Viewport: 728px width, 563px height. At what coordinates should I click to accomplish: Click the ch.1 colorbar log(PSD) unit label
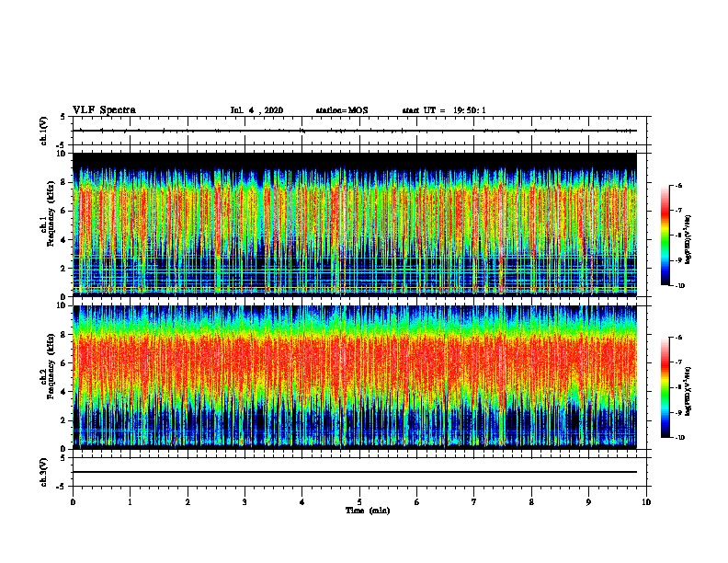tap(688, 239)
